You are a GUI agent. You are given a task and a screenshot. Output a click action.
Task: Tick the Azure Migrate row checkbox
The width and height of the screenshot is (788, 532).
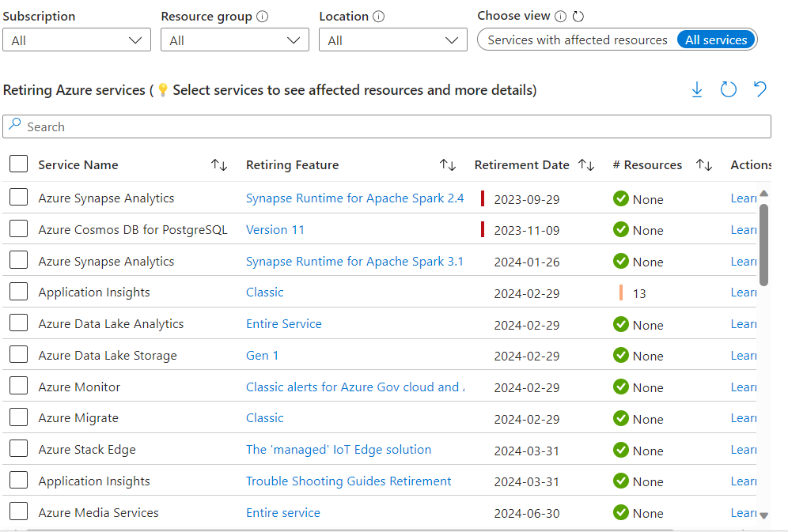(19, 417)
